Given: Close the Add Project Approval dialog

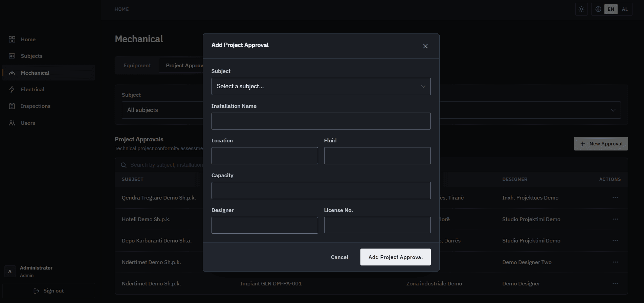Looking at the screenshot, I should [425, 46].
